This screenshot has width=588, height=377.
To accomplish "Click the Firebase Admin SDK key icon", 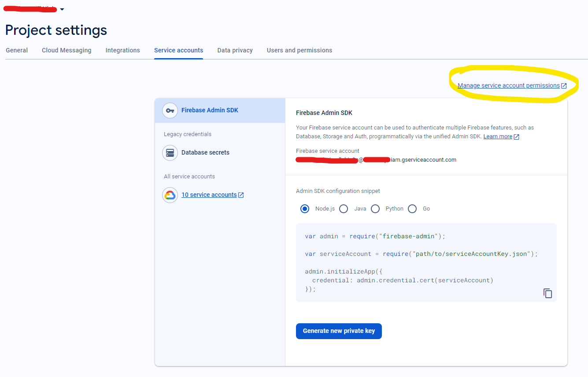I will (x=170, y=111).
